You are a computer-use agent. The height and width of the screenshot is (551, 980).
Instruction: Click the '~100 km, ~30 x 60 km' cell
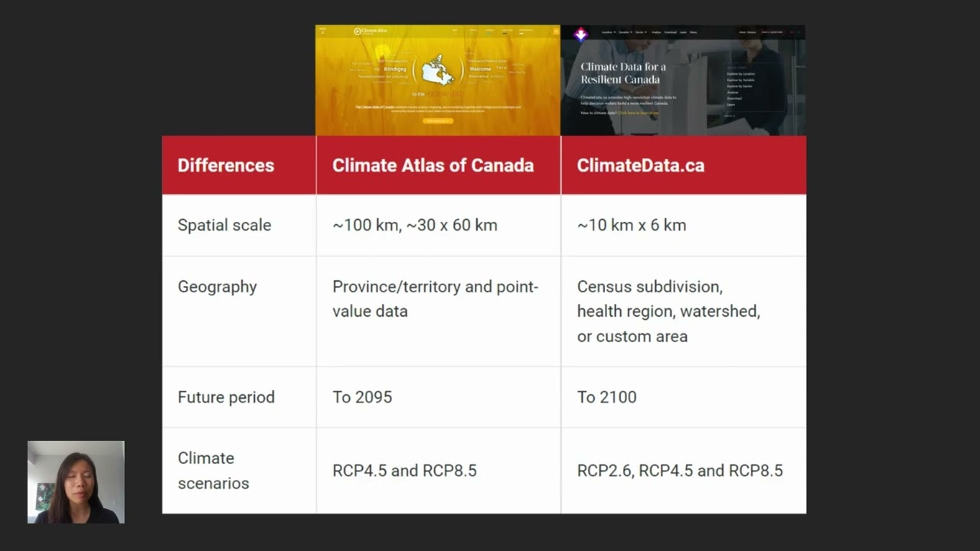pos(439,225)
